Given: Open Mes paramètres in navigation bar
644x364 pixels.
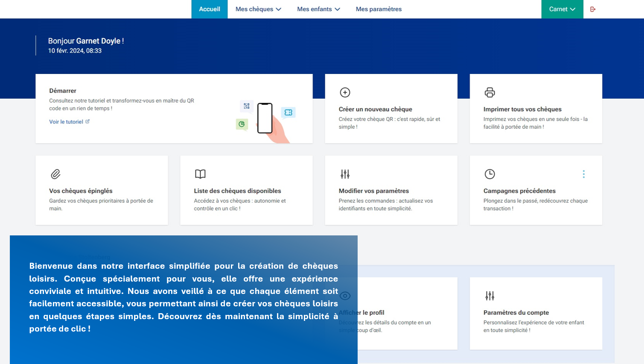Looking at the screenshot, I should pyautogui.click(x=379, y=9).
